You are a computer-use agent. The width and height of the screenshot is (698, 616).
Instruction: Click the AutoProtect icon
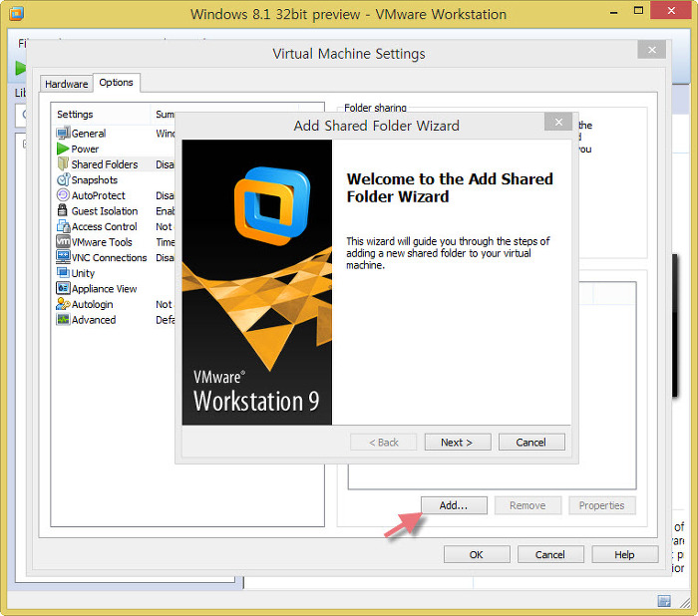(63, 196)
